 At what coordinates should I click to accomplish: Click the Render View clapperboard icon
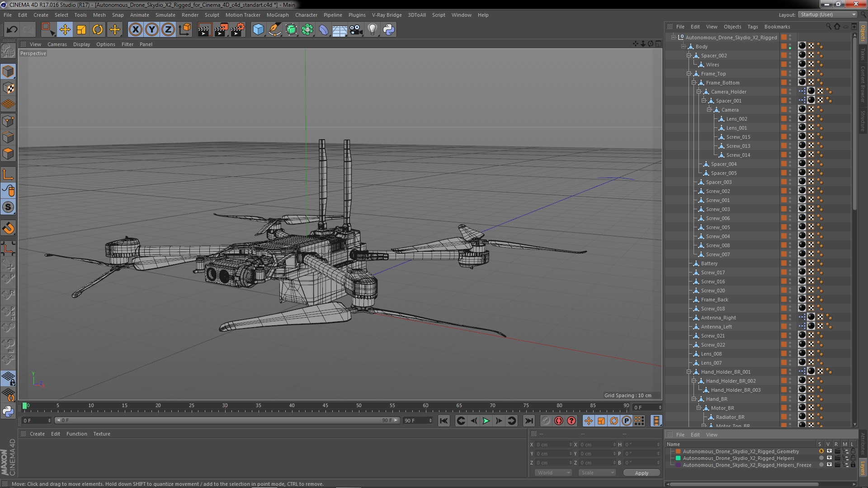pos(204,30)
